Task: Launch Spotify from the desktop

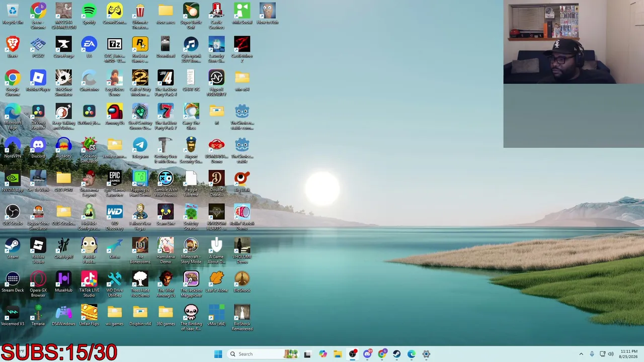Action: point(89,14)
